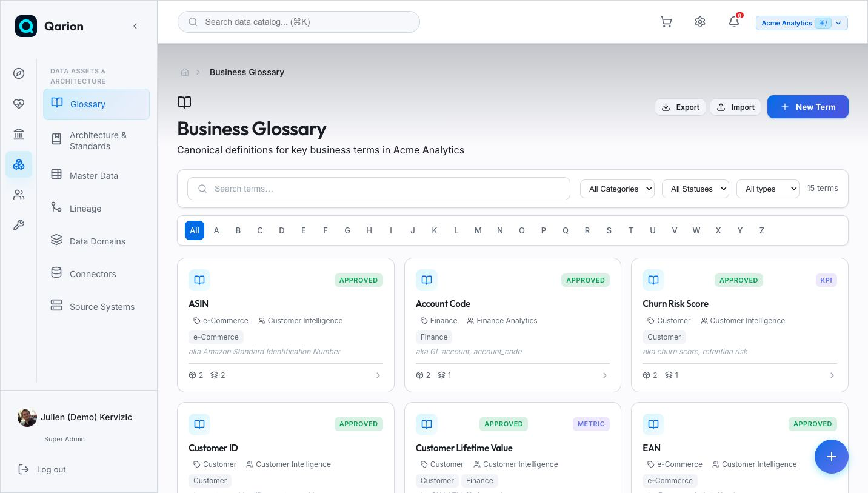
Task: Click the home breadcrumb icon
Action: point(185,72)
